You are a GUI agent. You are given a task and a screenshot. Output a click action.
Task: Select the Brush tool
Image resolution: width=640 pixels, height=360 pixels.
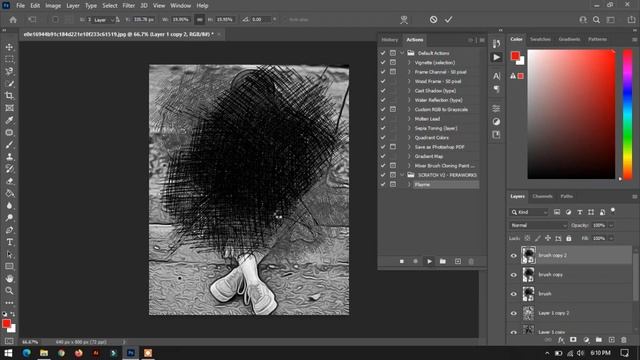tap(9, 144)
